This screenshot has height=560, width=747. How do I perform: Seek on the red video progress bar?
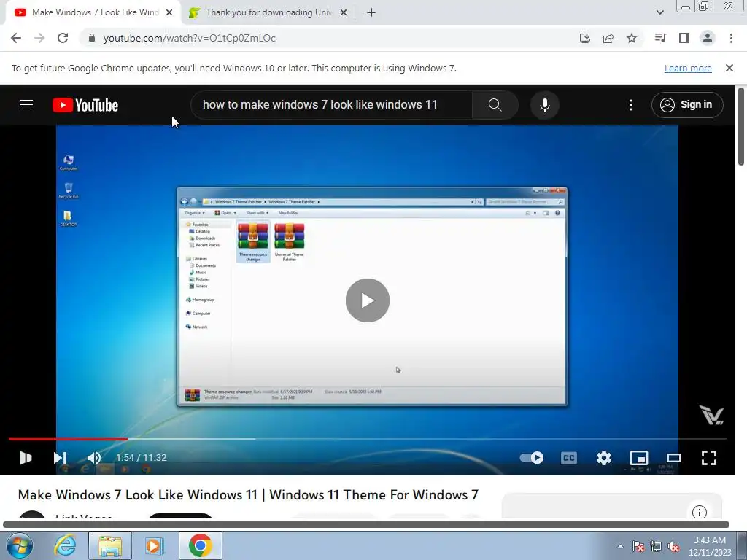click(368, 439)
